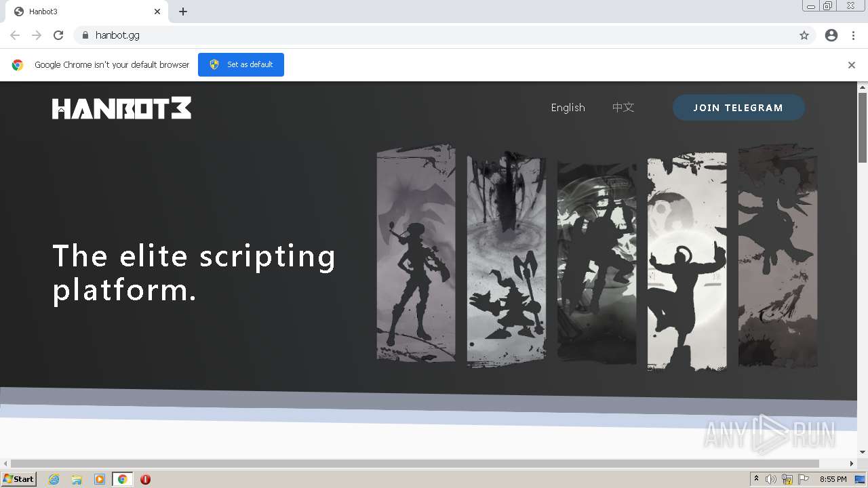Click the browser forward arrow

point(37,35)
